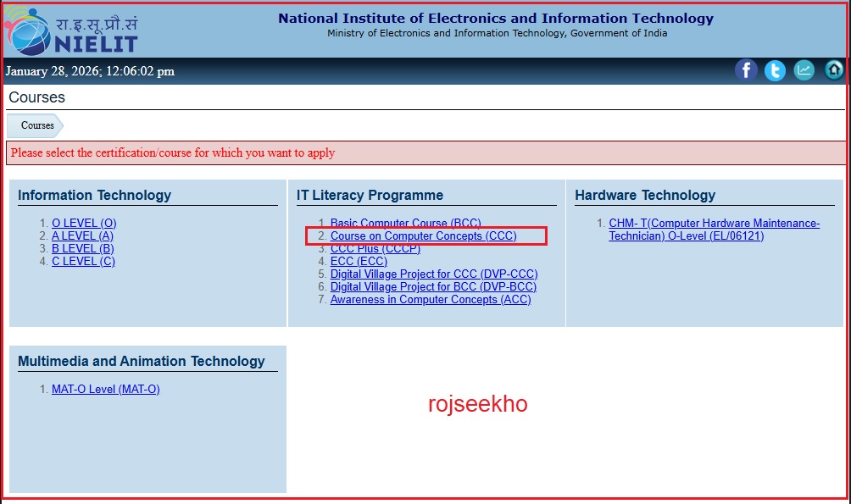Open CHM-T Computer Hardware Maintenance link
851x504 pixels.
(x=714, y=224)
